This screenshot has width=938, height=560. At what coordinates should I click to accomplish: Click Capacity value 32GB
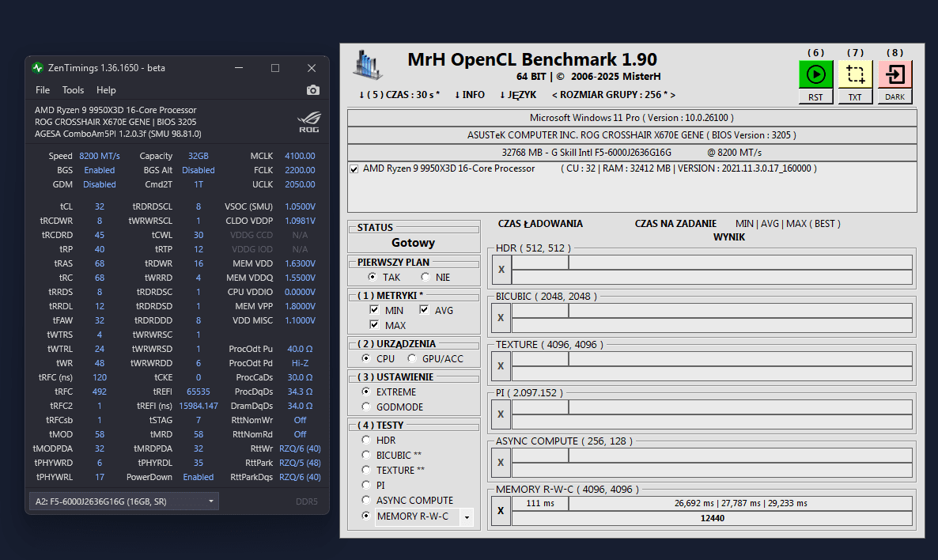pos(198,156)
